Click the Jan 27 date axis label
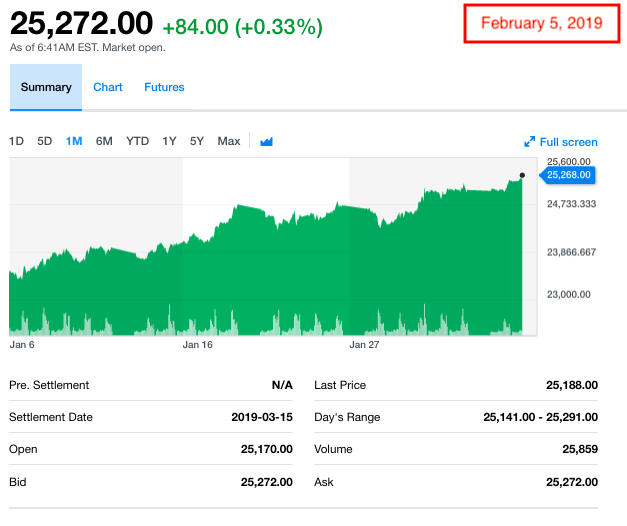This screenshot has width=627, height=526. click(364, 345)
